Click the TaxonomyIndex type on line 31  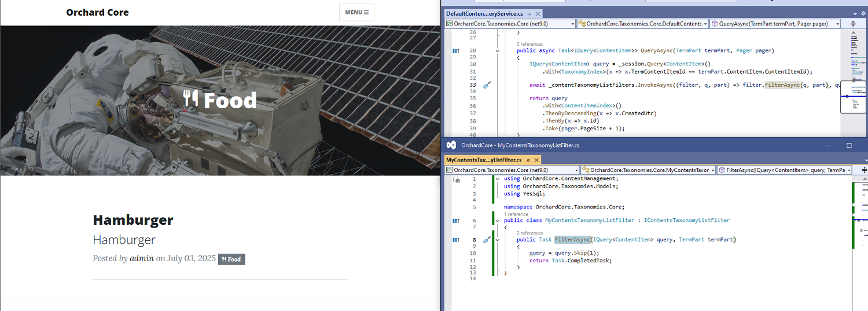tap(582, 72)
